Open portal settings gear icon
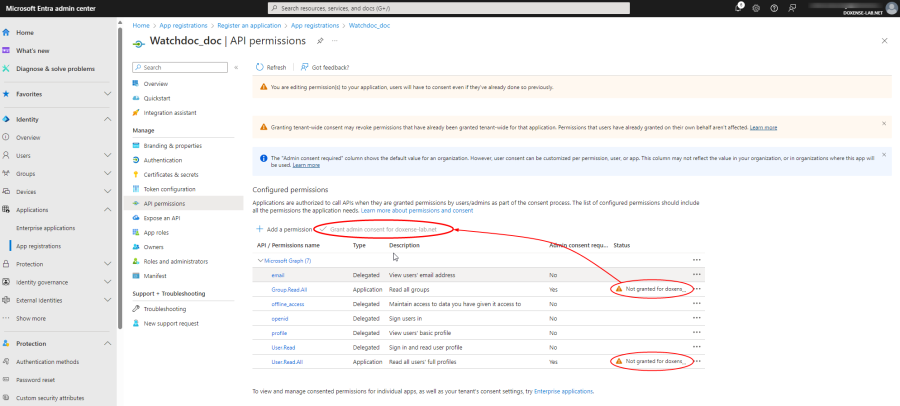The image size is (900, 406). (x=756, y=8)
